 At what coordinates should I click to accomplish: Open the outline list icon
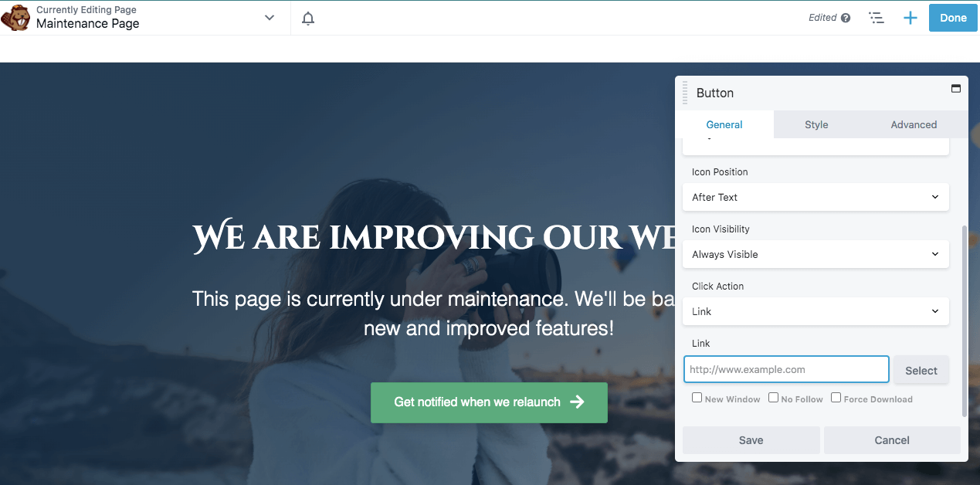pos(877,18)
